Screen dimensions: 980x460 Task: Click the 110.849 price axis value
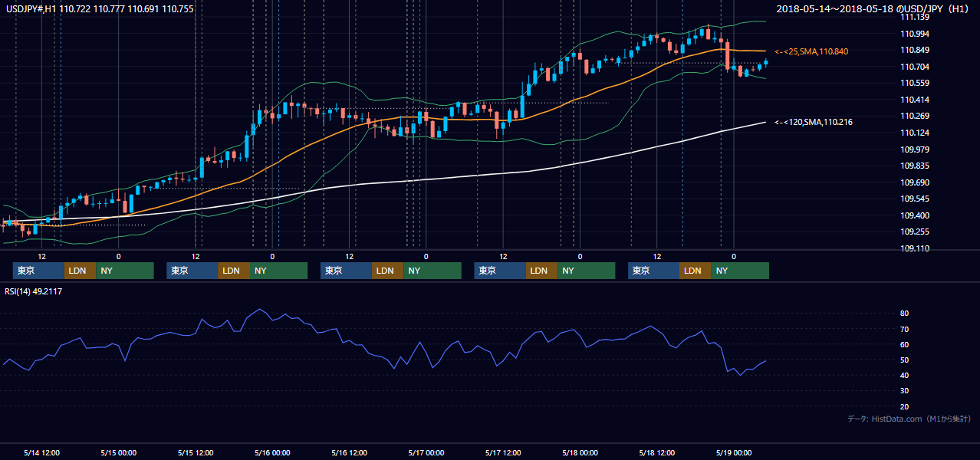[915, 50]
